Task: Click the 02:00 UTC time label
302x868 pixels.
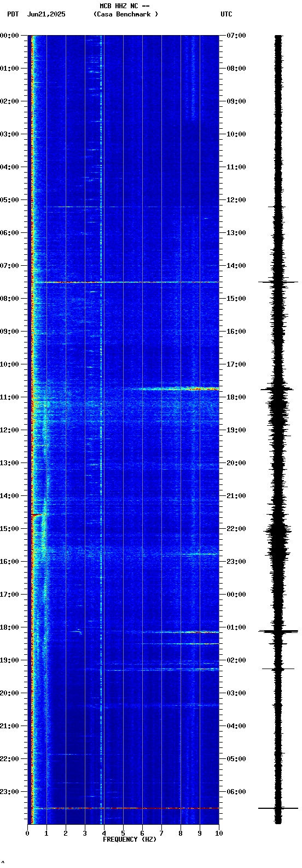Action: click(236, 660)
